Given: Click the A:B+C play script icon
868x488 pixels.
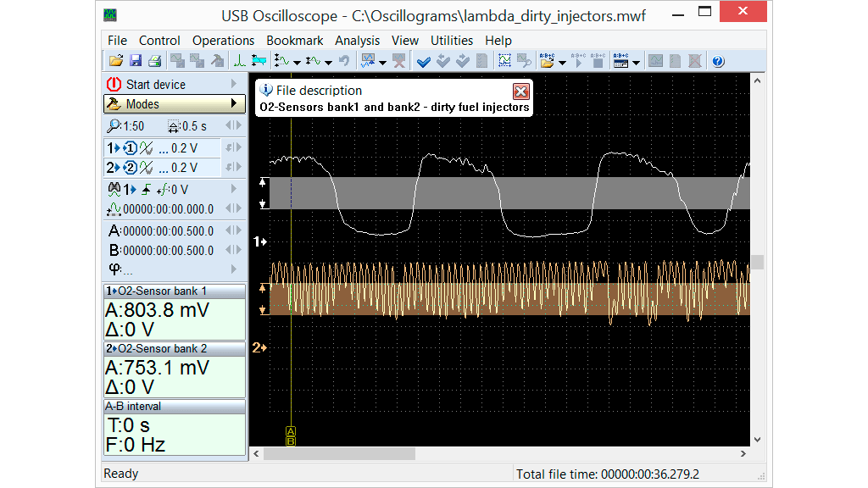Looking at the screenshot, I should (578, 61).
